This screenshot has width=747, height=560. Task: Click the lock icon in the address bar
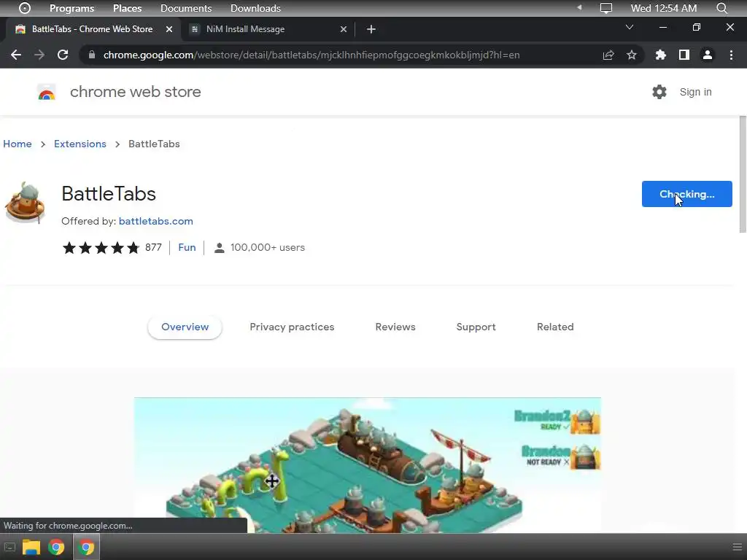pyautogui.click(x=92, y=55)
